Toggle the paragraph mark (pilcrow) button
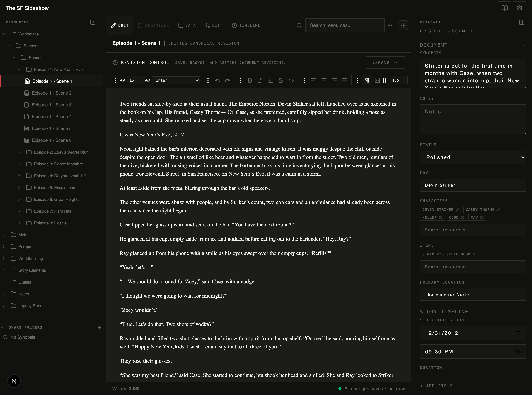Image resolution: width=532 pixels, height=395 pixels. tap(367, 80)
